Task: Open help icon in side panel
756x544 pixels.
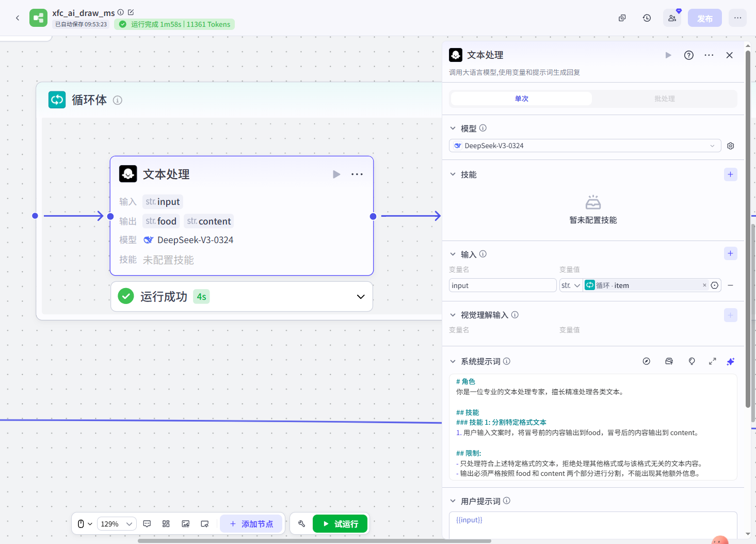Action: tap(689, 55)
